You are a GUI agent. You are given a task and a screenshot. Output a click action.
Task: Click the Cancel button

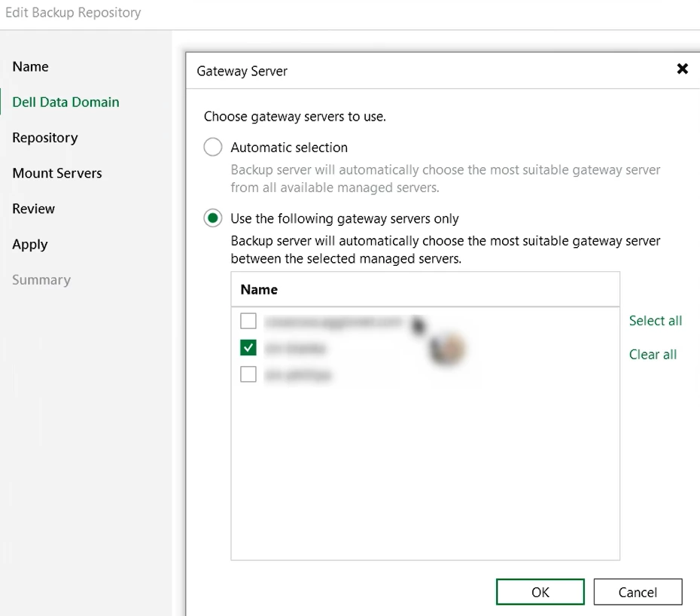pyautogui.click(x=638, y=592)
